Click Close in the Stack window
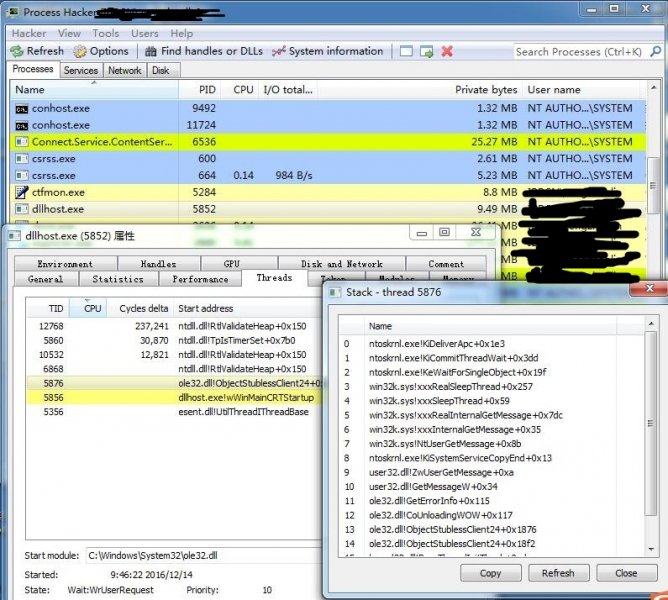Viewport: 668px width, 600px height. [x=626, y=573]
